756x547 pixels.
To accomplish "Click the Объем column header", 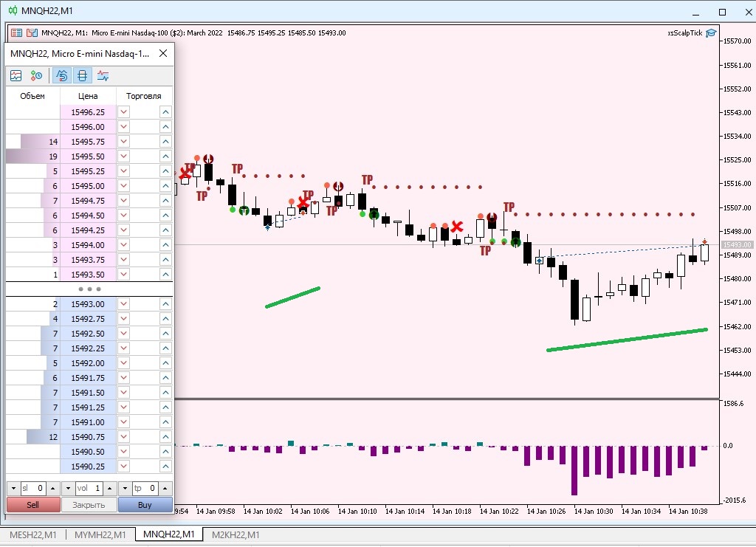I will click(x=32, y=96).
